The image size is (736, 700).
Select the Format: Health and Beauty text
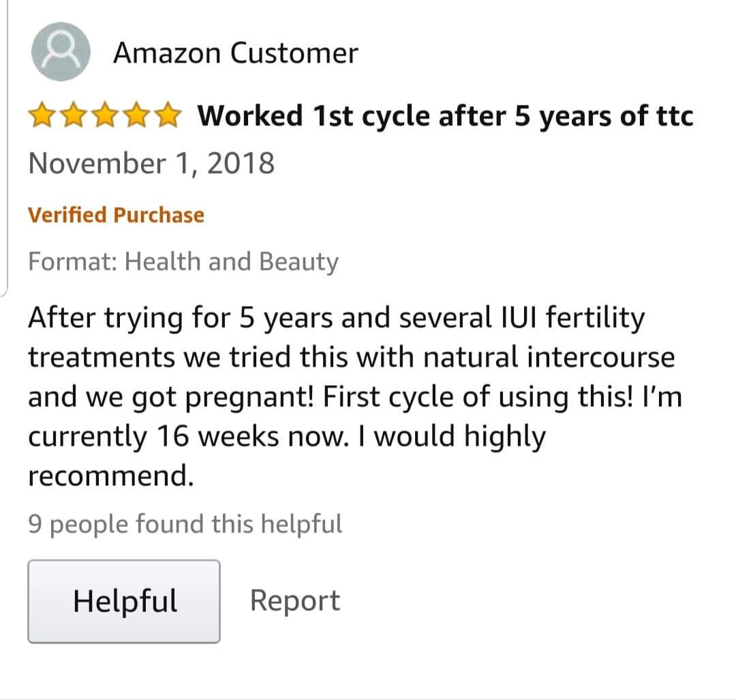[x=183, y=262]
